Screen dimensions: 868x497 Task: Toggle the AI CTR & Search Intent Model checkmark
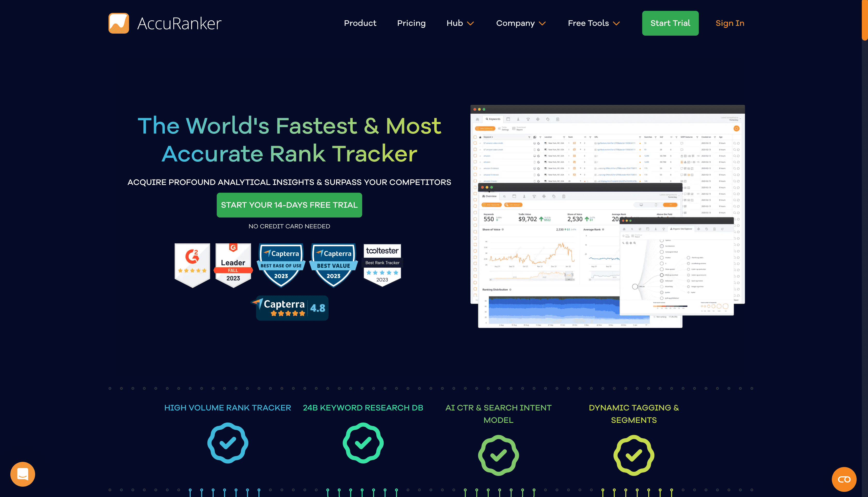pos(498,455)
